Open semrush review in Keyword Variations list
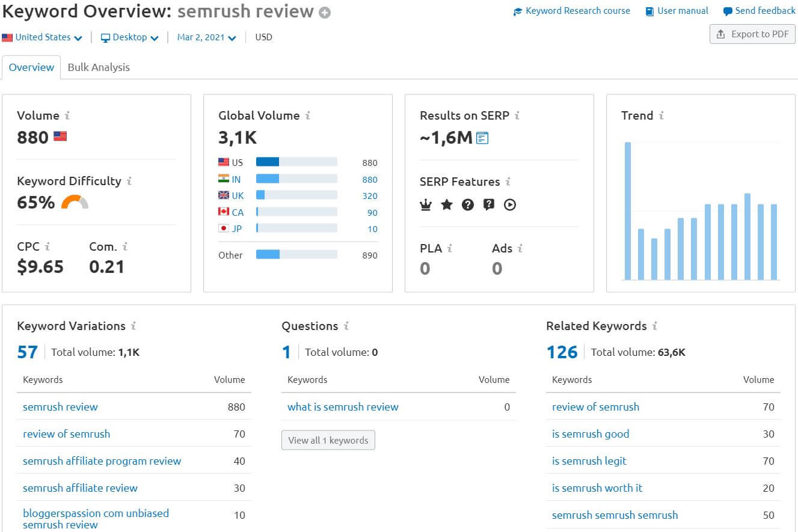This screenshot has width=798, height=532. (60, 407)
